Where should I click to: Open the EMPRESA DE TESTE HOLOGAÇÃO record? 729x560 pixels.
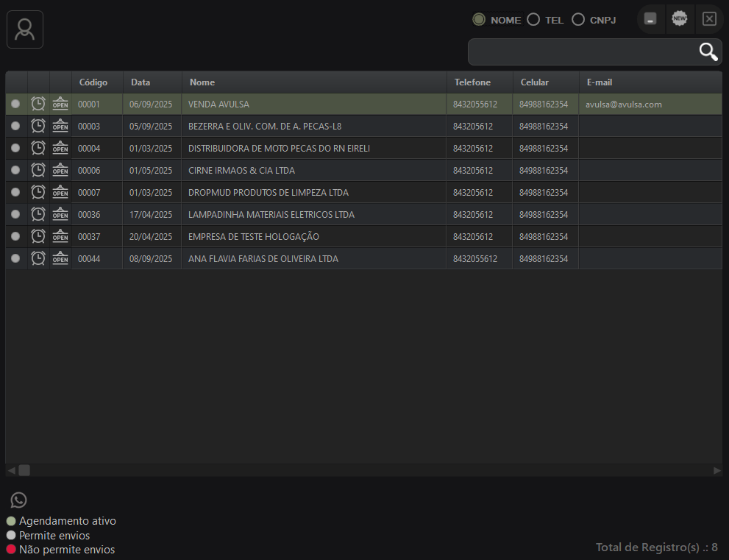click(254, 237)
